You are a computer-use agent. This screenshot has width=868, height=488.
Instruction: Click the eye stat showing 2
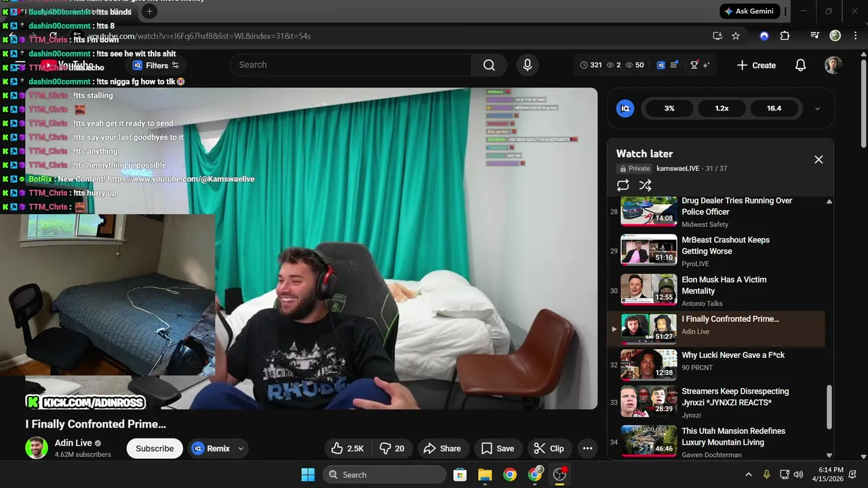pyautogui.click(x=614, y=65)
